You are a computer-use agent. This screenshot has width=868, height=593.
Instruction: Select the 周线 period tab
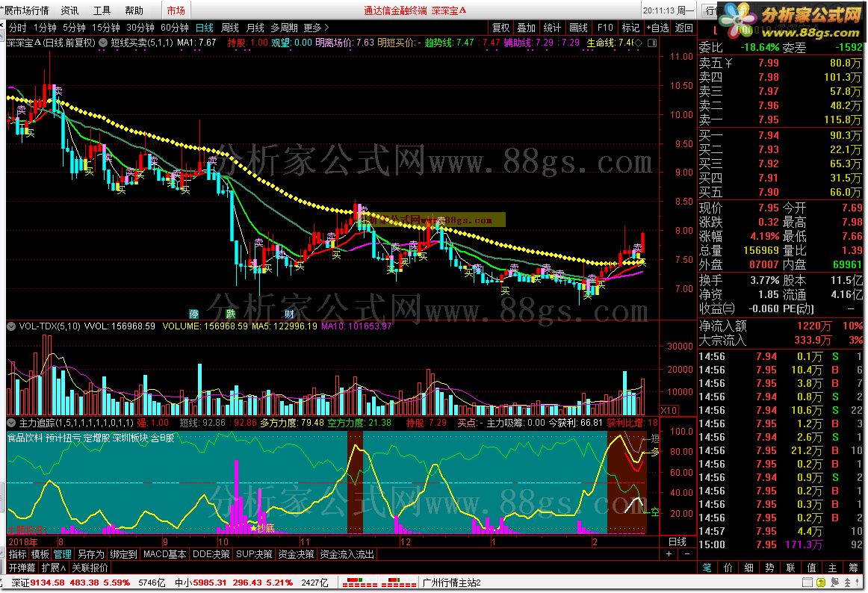coord(230,28)
